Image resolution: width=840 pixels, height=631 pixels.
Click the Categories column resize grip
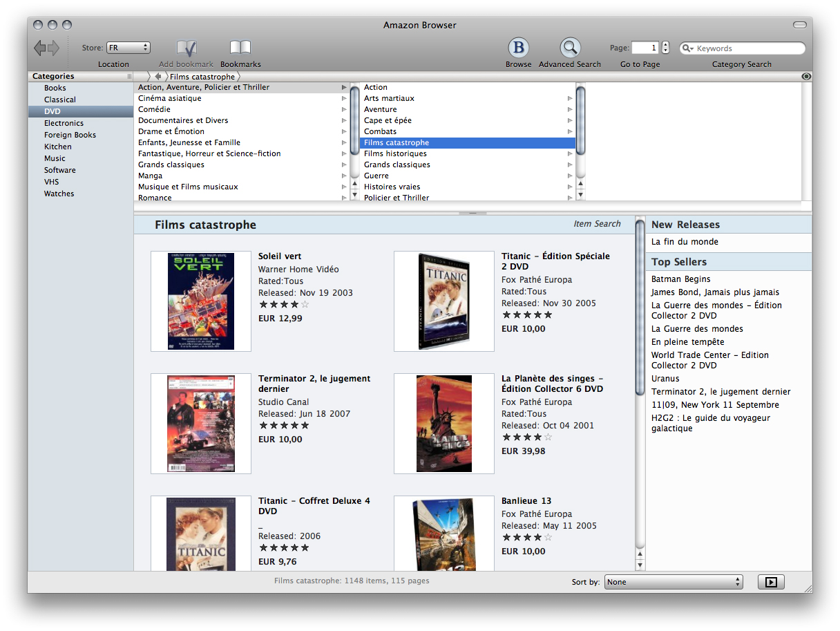click(129, 77)
